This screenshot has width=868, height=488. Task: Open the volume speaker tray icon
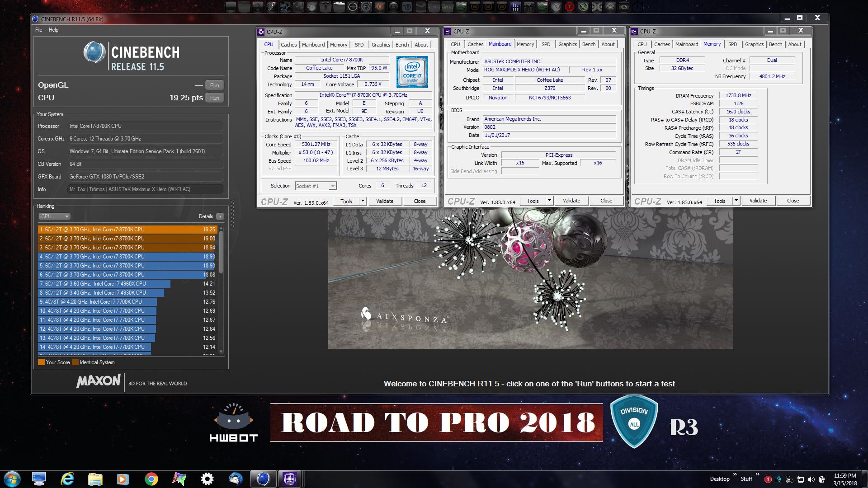pos(811,479)
